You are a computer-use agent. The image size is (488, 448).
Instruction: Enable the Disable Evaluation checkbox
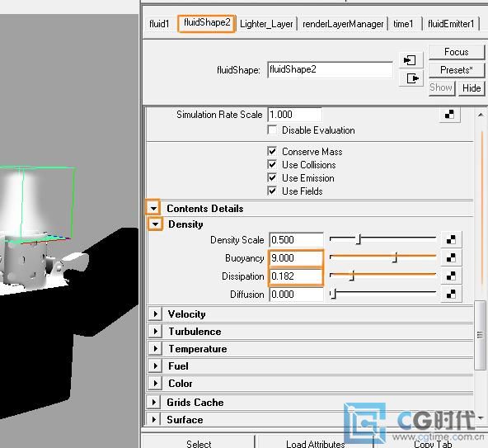click(272, 130)
